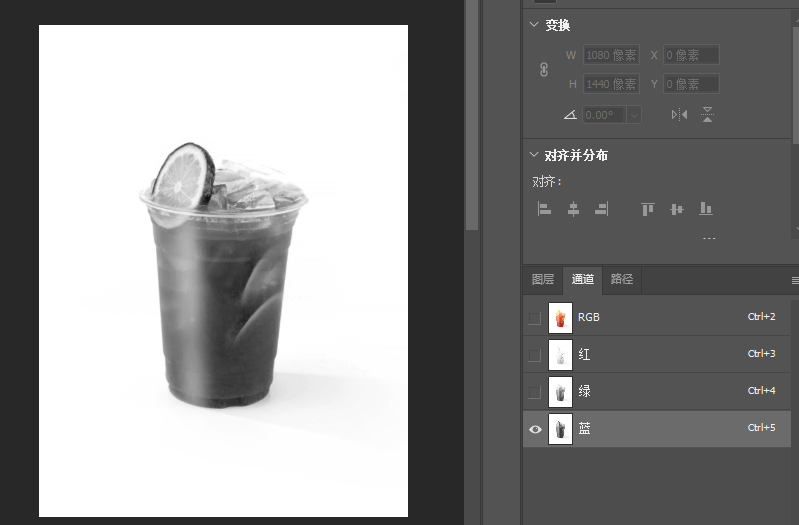Switch to the 路径 tab

tap(622, 279)
